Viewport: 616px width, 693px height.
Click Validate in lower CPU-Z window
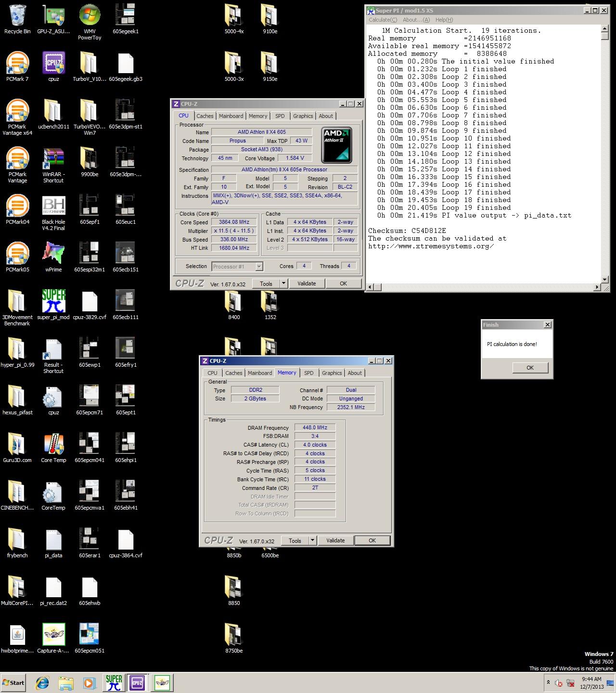[335, 540]
